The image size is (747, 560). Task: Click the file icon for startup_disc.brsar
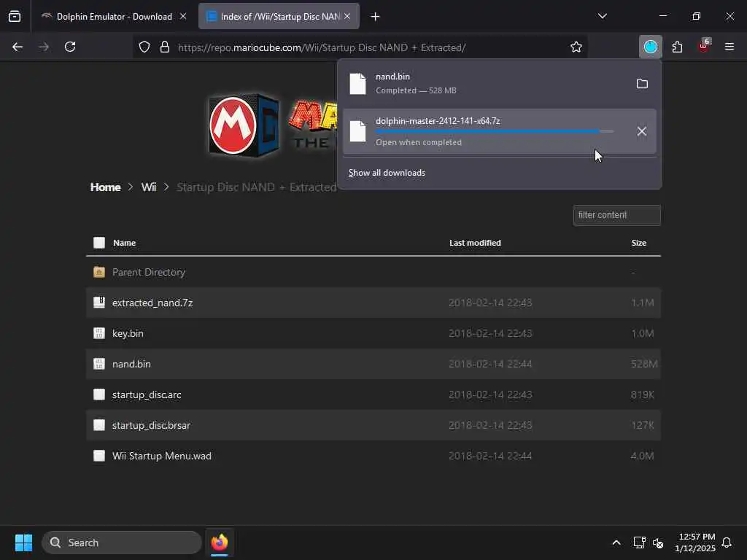(99, 425)
